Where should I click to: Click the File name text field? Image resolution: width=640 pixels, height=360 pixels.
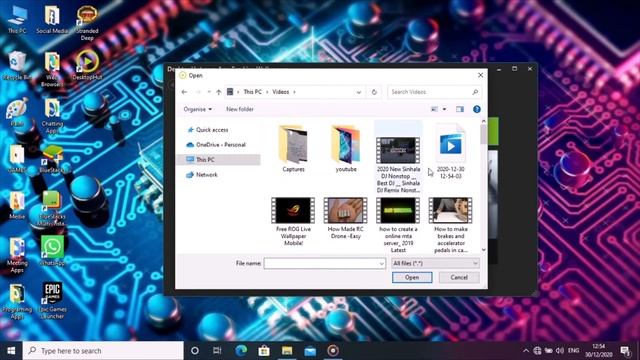coord(321,264)
